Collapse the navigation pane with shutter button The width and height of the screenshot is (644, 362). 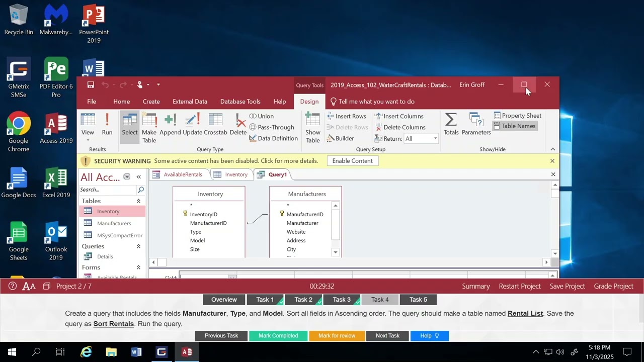(138, 177)
